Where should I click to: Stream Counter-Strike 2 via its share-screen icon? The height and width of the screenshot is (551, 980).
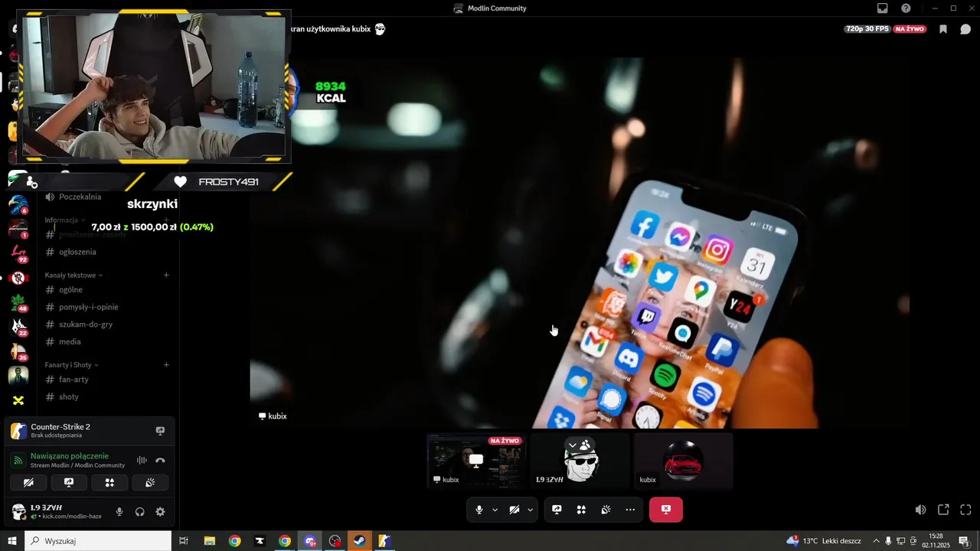[x=160, y=431]
